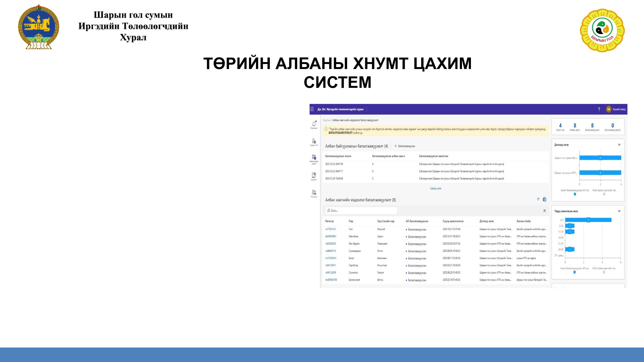The width and height of the screenshot is (644, 362).
Task: Open the Тэтгэмж sidebar icon
Action: (314, 192)
